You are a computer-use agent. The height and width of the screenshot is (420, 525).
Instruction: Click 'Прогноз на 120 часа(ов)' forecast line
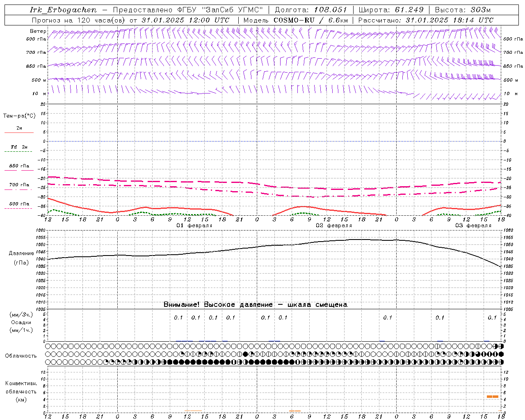tap(79, 20)
